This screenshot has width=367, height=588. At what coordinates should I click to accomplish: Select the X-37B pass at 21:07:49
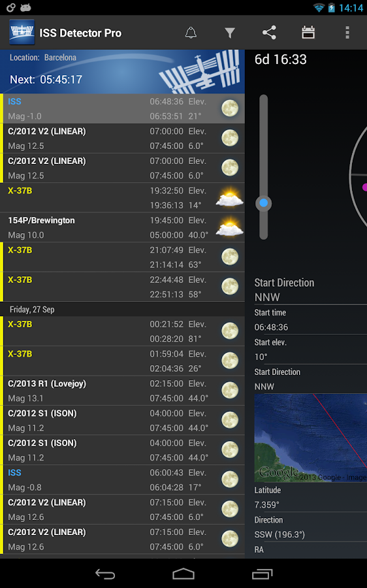pyautogui.click(x=122, y=257)
